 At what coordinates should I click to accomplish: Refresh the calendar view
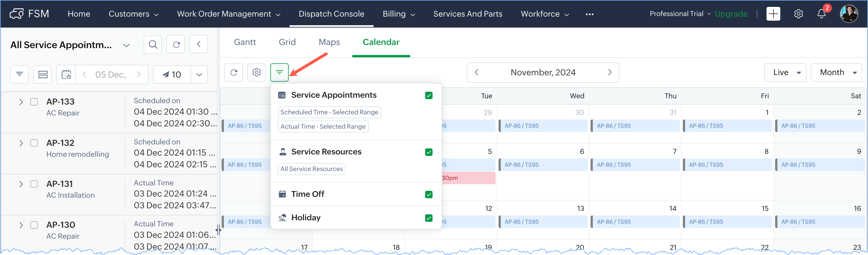coord(234,72)
